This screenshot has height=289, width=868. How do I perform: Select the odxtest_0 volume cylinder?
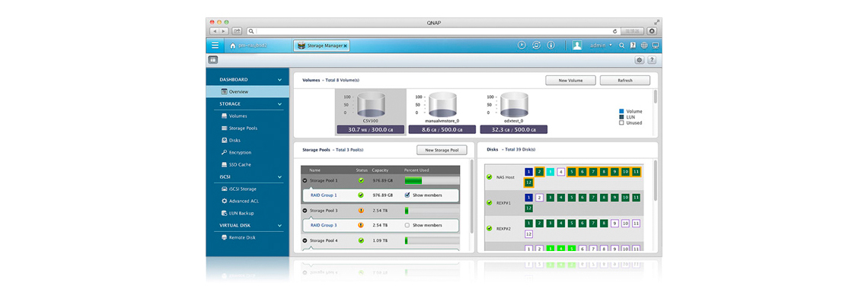click(x=514, y=104)
